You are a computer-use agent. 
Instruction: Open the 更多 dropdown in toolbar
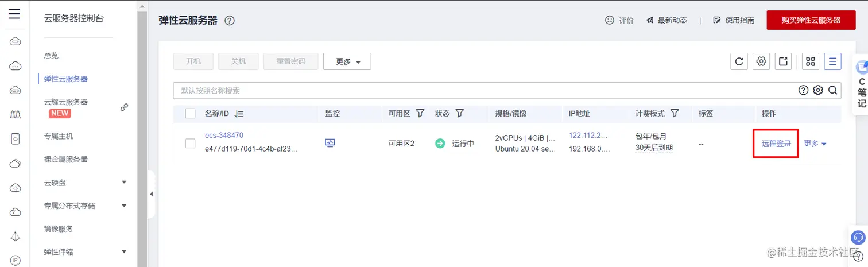point(347,61)
